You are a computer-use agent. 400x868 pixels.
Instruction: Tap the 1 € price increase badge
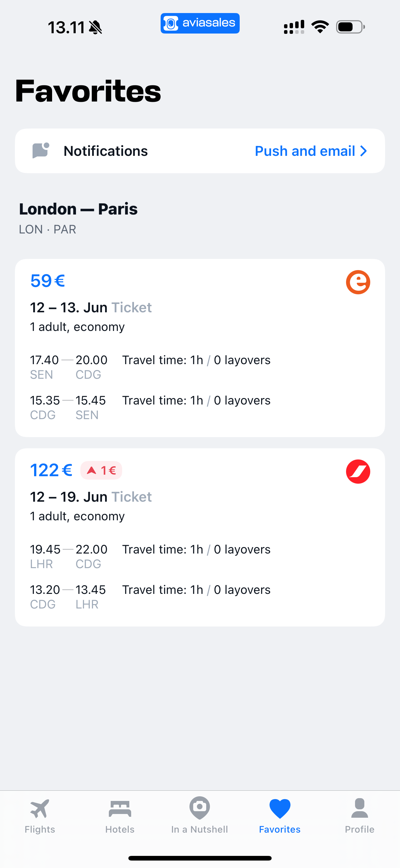click(x=101, y=470)
